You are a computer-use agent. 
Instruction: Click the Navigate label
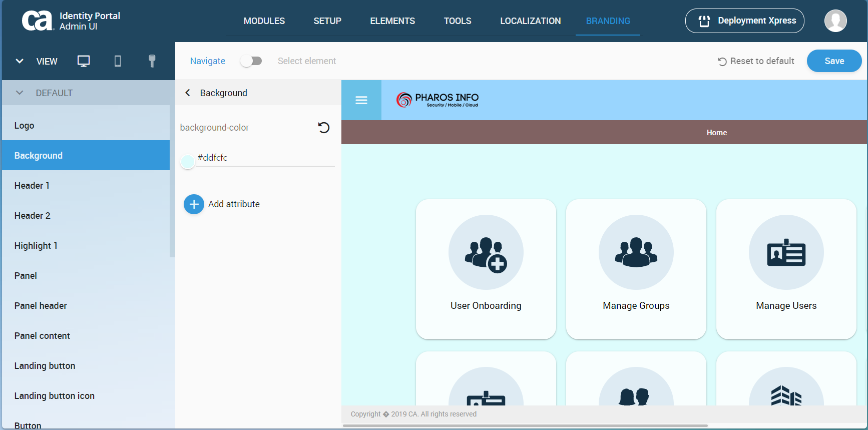(208, 61)
